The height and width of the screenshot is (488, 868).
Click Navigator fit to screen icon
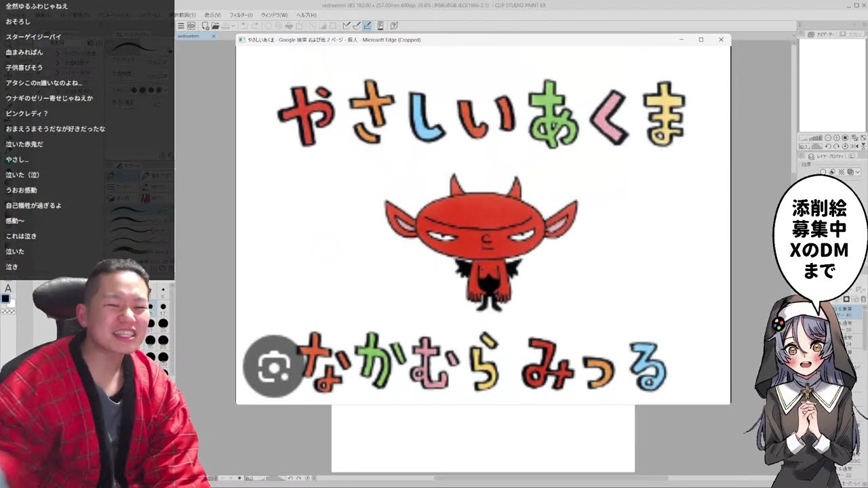tap(854, 138)
